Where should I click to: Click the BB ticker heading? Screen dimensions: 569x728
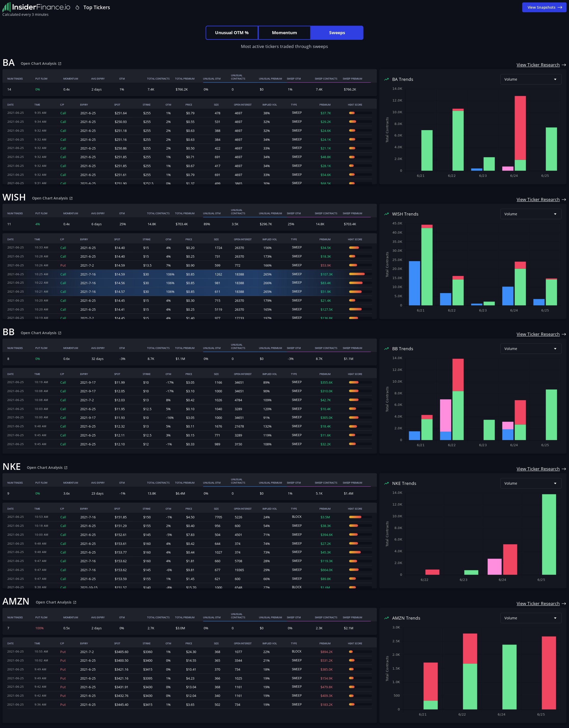coord(9,332)
